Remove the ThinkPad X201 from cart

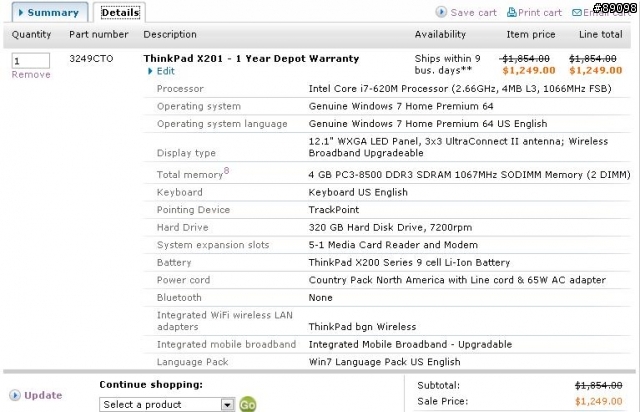[31, 75]
